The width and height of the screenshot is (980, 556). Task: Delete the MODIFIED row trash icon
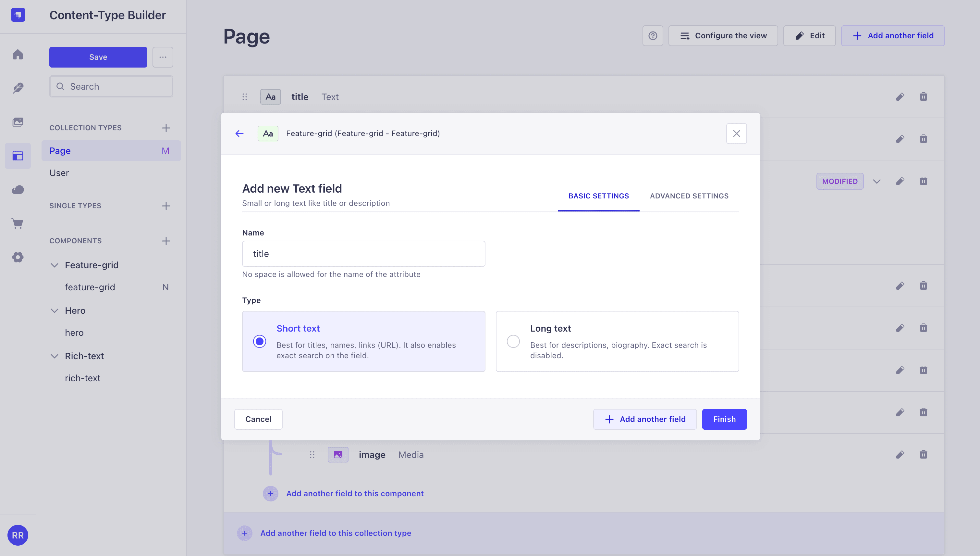pos(923,181)
